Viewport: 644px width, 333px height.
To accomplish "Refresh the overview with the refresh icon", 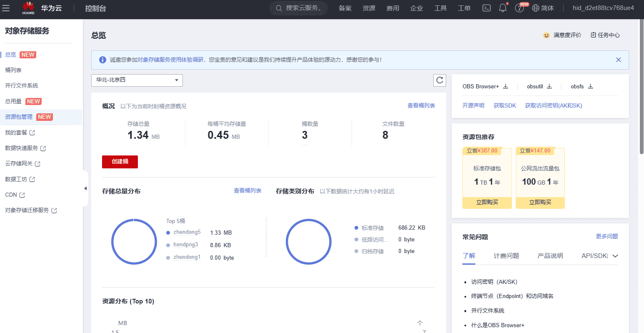I will pos(439,80).
